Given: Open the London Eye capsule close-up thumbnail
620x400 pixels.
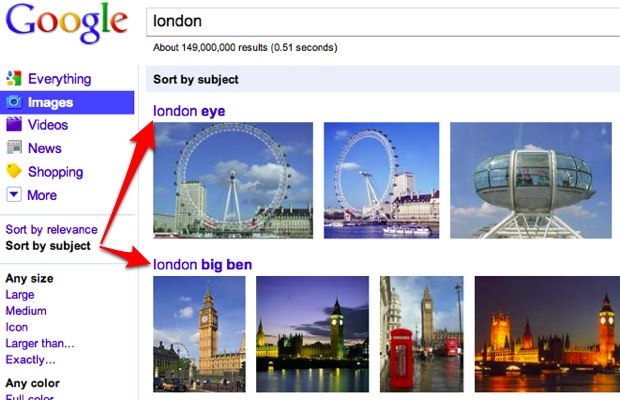Looking at the screenshot, I should (531, 180).
